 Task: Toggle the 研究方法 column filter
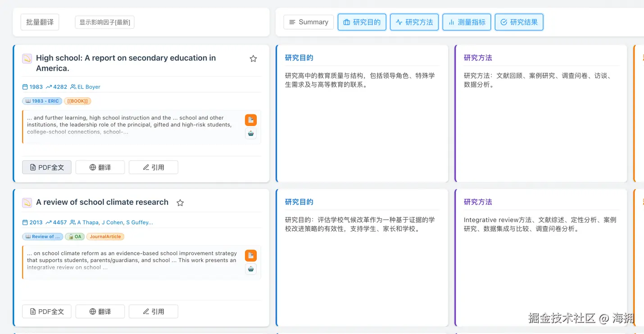(x=414, y=22)
